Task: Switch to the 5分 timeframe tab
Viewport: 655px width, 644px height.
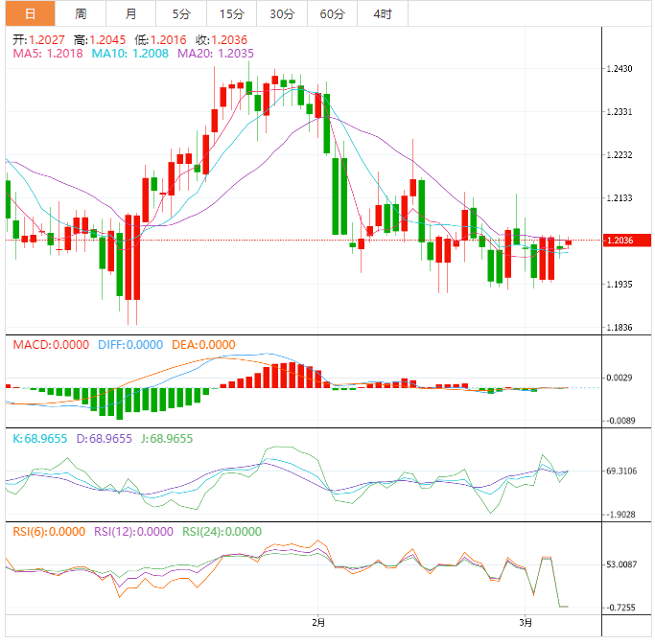Action: tap(181, 13)
